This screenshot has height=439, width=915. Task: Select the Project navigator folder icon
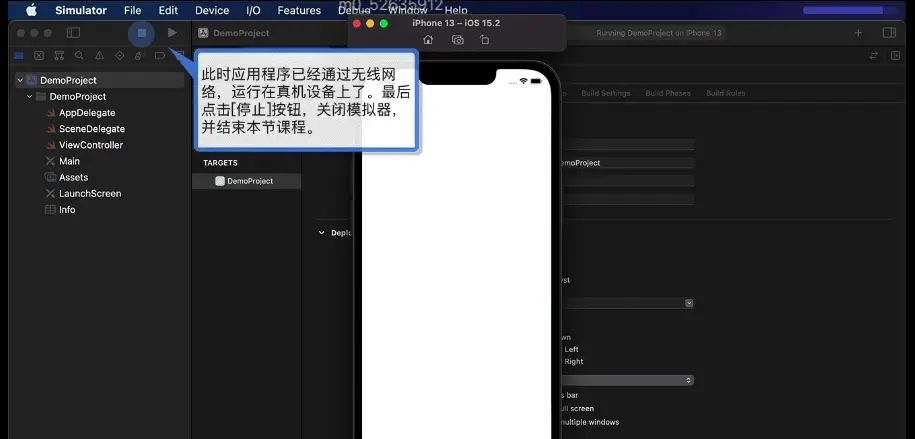tap(19, 55)
